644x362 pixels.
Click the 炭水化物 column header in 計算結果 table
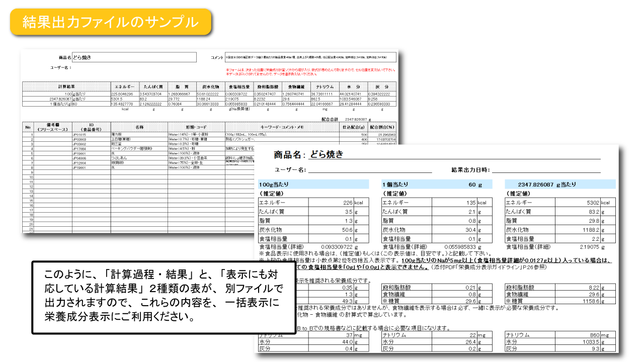click(210, 86)
